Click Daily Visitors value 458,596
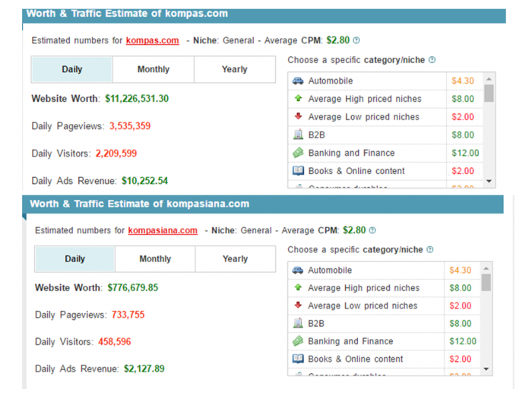 pyautogui.click(x=114, y=341)
